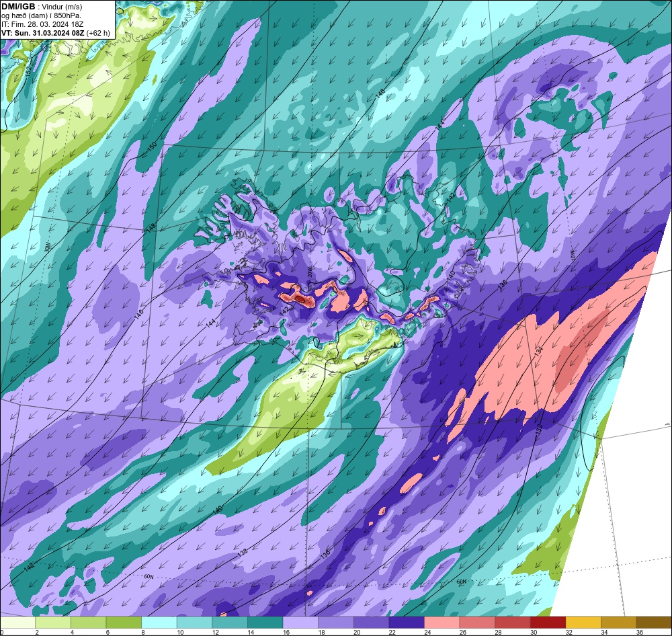Select the light yellow-green 2–4 m/s swatch
The image size is (672, 636).
pyautogui.click(x=52, y=623)
